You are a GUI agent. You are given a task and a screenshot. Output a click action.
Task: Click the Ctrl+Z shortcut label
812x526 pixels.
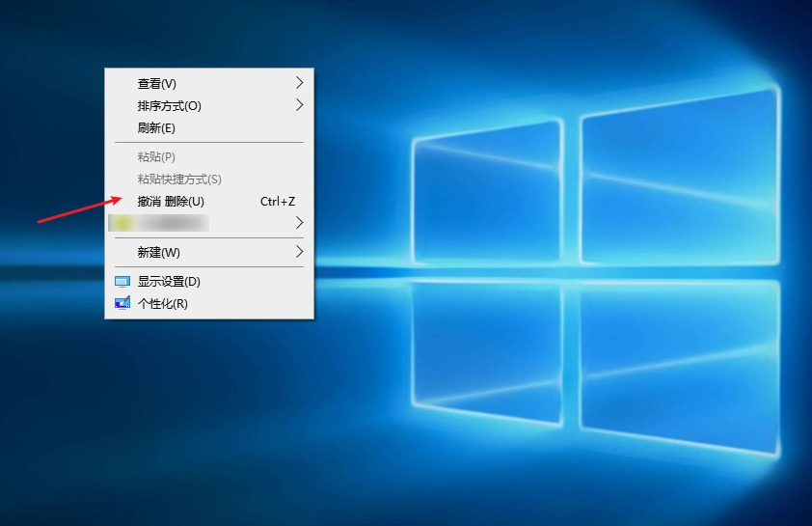pos(278,202)
